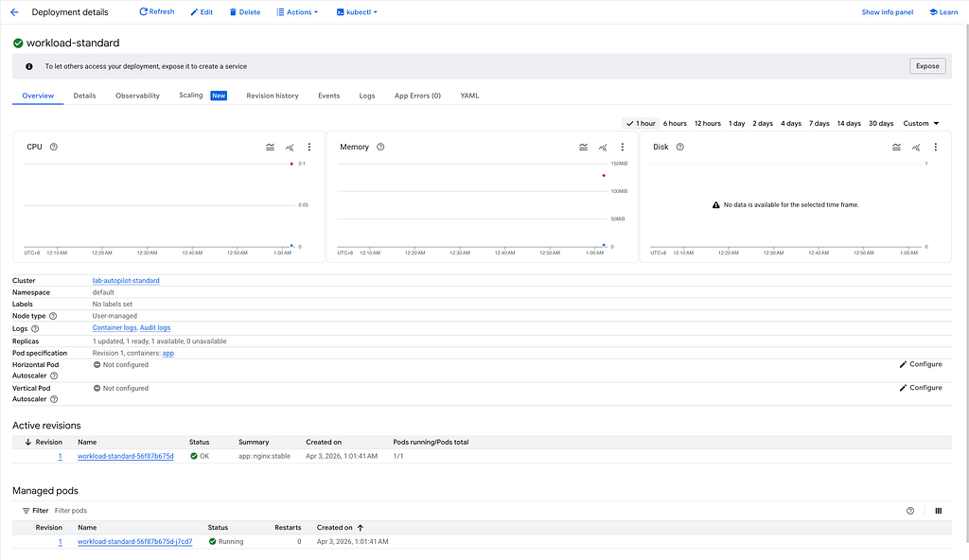
Task: Open the Observability tab
Action: coord(137,96)
